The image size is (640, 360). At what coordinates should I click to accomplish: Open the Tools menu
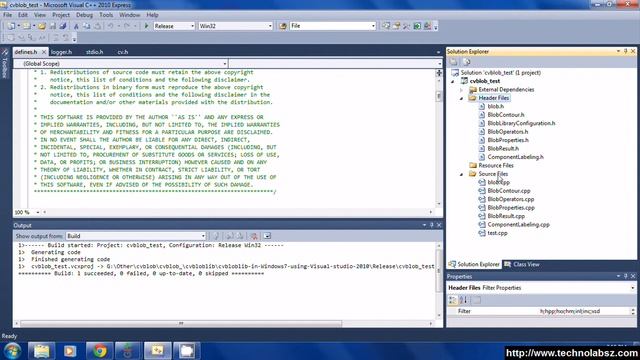106,15
